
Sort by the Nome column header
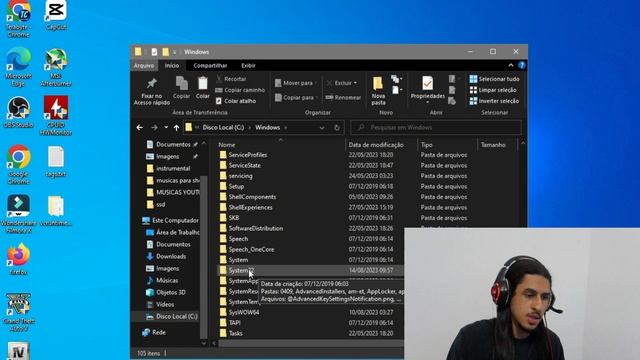pos(280,144)
